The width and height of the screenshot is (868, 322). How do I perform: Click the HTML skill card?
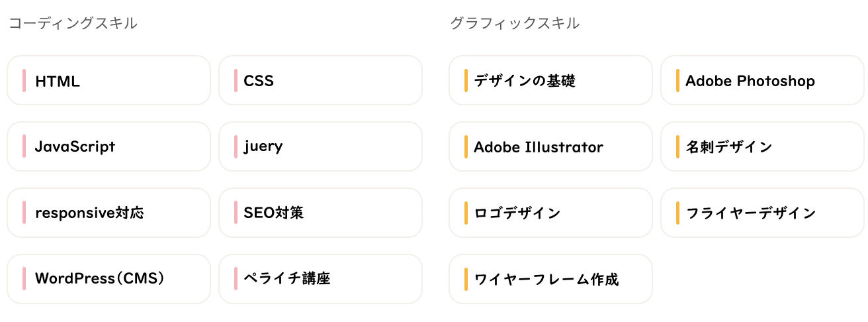(108, 81)
